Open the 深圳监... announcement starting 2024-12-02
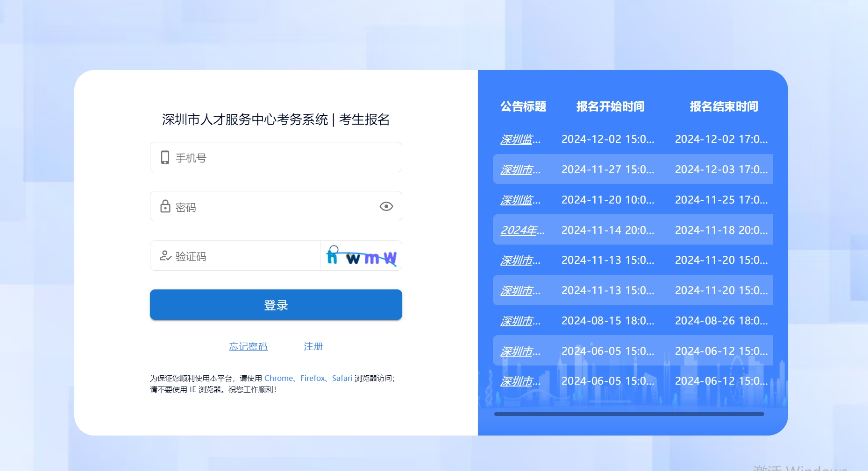The width and height of the screenshot is (868, 471). (x=520, y=139)
